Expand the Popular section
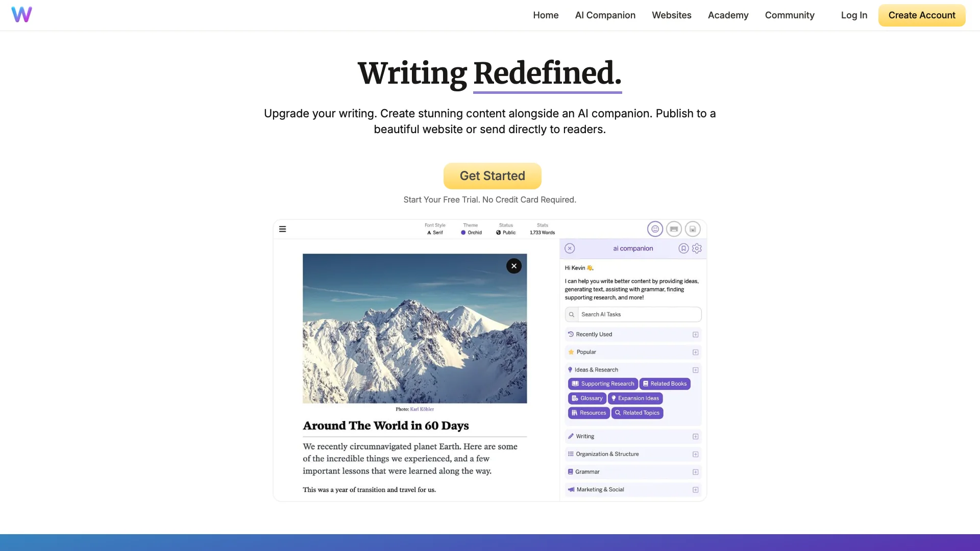The width and height of the screenshot is (980, 551). coord(695,352)
